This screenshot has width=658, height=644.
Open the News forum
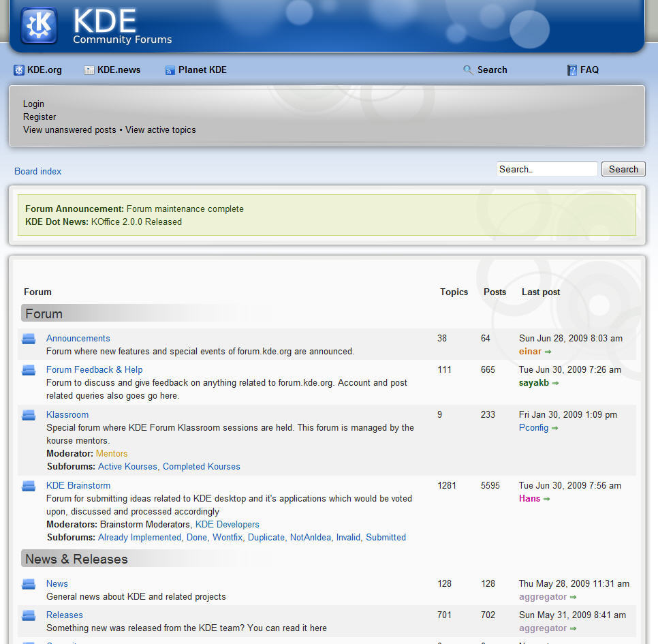tap(57, 584)
